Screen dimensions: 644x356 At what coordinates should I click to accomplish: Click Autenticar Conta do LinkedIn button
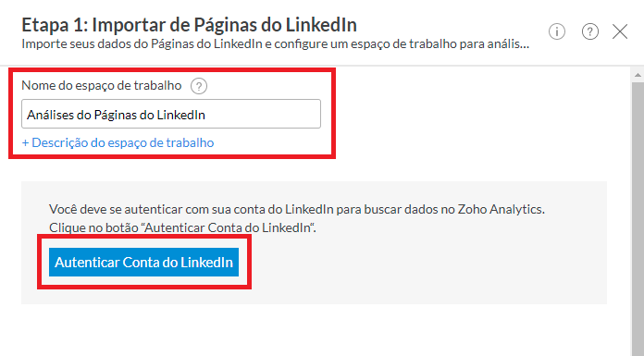coord(143,262)
